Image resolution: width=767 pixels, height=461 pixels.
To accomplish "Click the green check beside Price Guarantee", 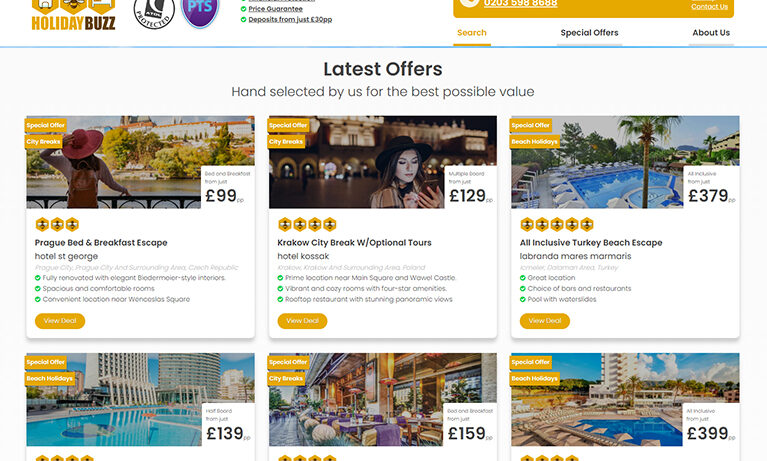I will pos(244,9).
